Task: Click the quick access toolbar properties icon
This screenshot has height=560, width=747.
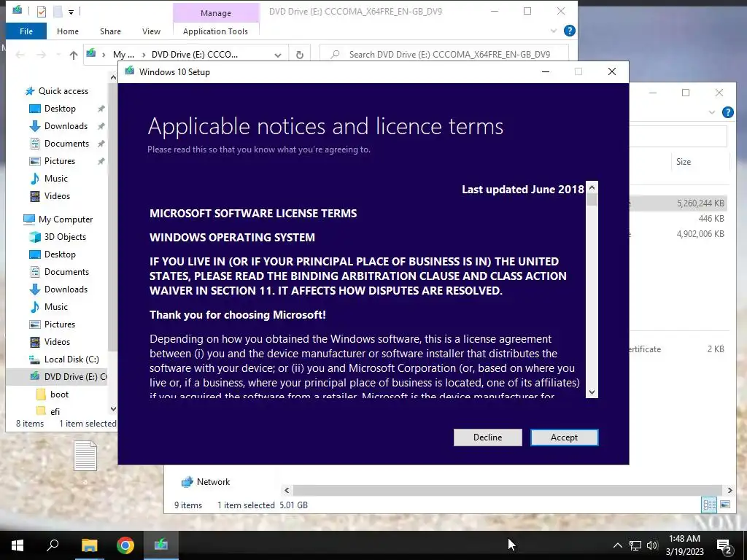Action: point(42,11)
